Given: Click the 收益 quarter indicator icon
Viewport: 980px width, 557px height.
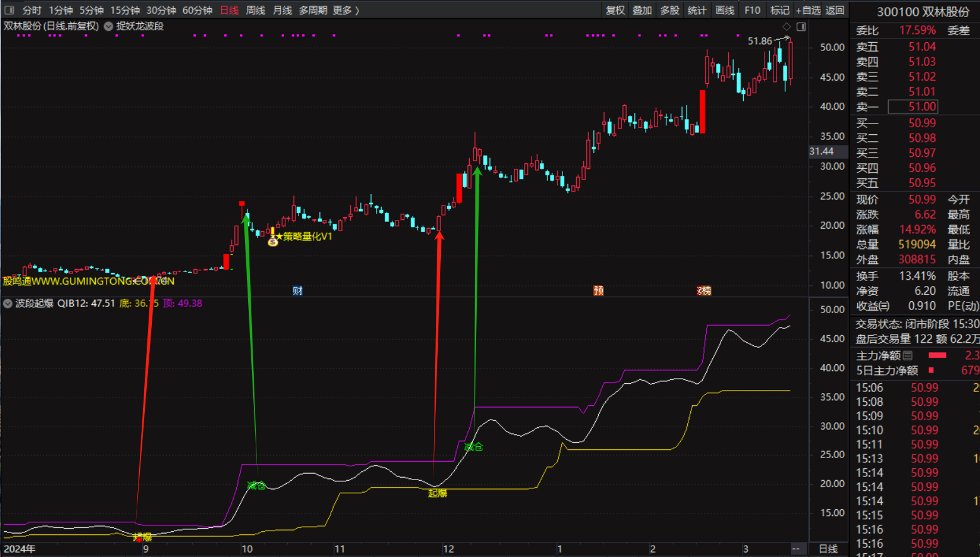Looking at the screenshot, I should pyautogui.click(x=885, y=306).
